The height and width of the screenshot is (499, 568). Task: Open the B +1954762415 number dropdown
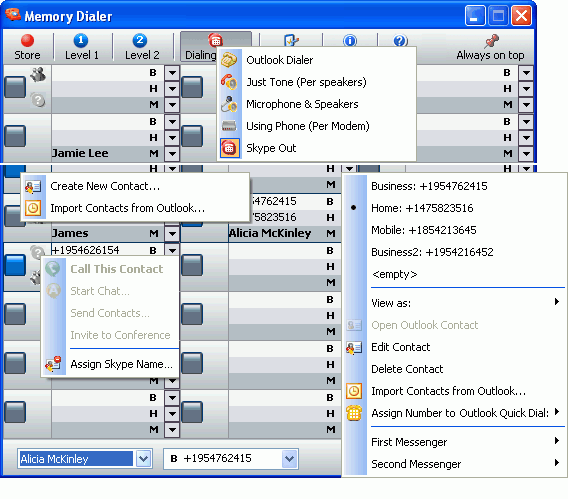[289, 459]
